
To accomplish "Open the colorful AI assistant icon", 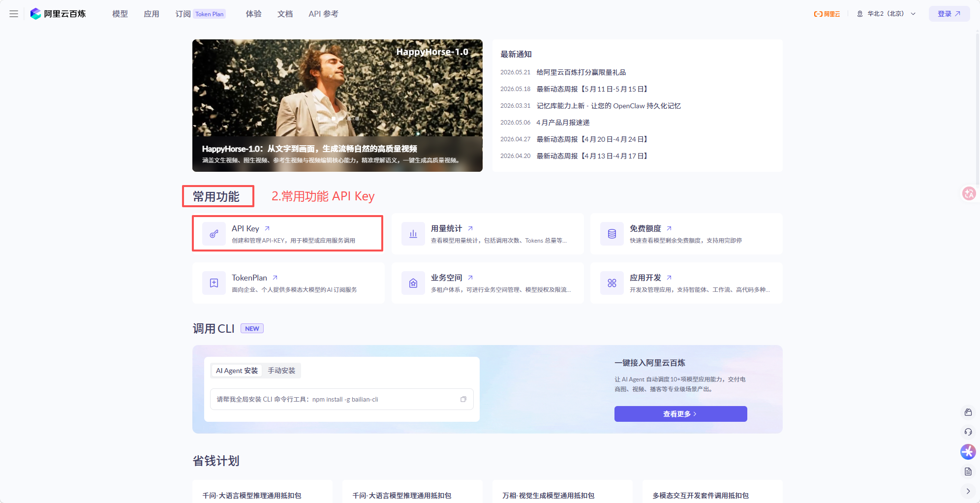I will [968, 452].
